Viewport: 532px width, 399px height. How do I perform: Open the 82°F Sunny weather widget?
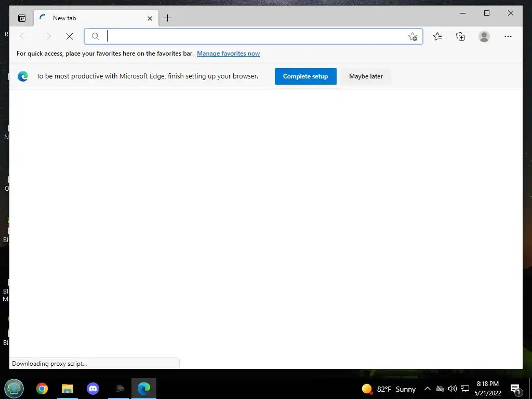(389, 389)
